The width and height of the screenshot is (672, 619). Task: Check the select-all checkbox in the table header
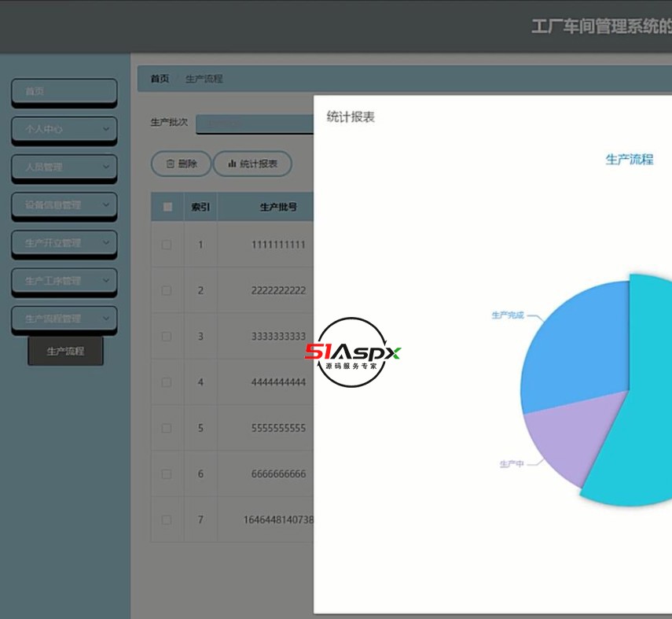(x=166, y=205)
